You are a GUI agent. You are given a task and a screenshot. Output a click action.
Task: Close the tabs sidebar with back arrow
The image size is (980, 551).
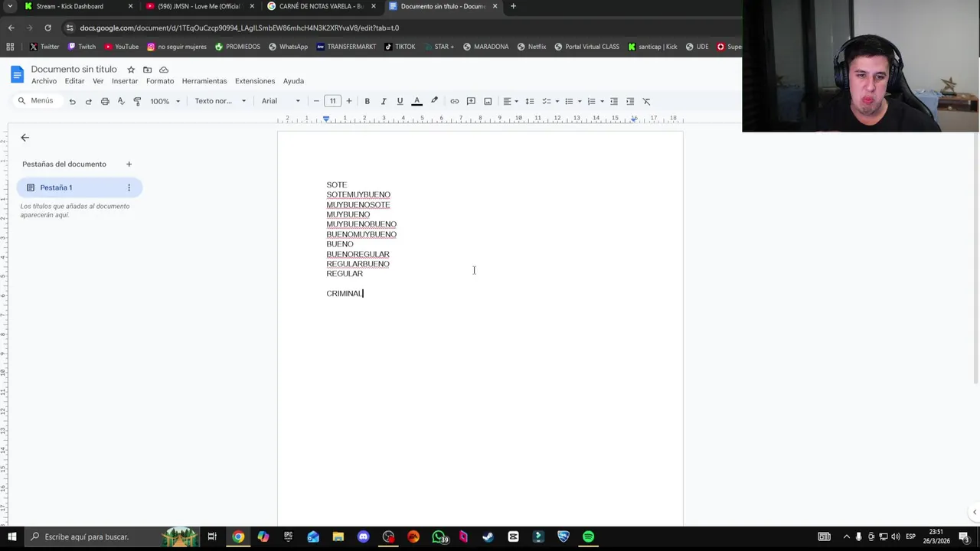pos(24,138)
